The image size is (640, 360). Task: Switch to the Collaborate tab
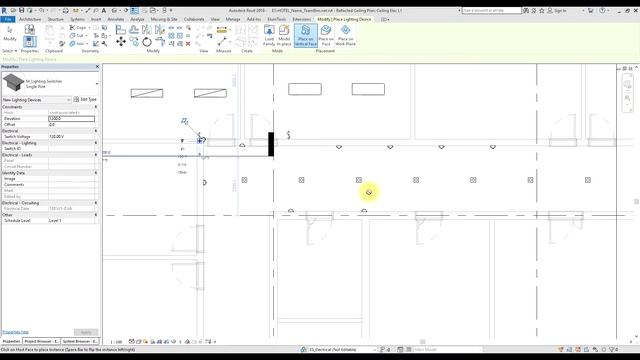point(194,19)
